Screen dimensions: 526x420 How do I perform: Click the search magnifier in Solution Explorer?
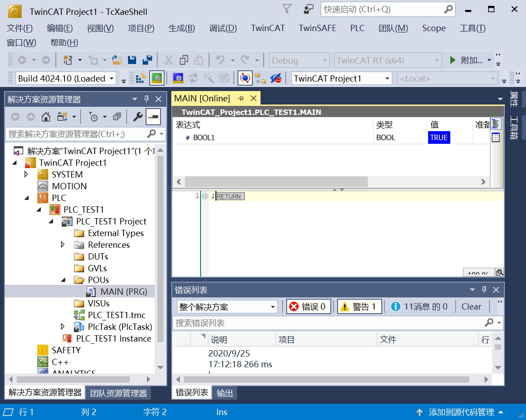[151, 134]
